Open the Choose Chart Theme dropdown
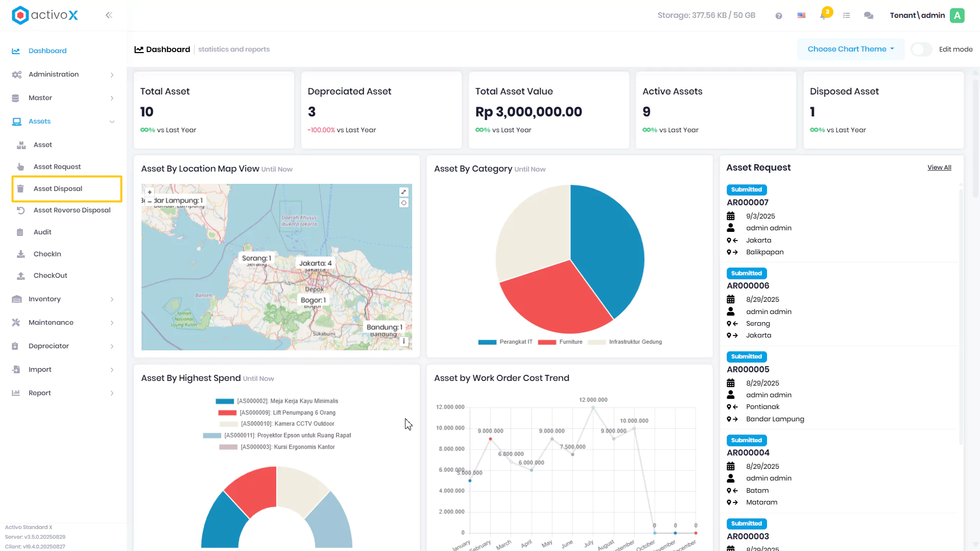Screen dimensions: 980x551 851,50
